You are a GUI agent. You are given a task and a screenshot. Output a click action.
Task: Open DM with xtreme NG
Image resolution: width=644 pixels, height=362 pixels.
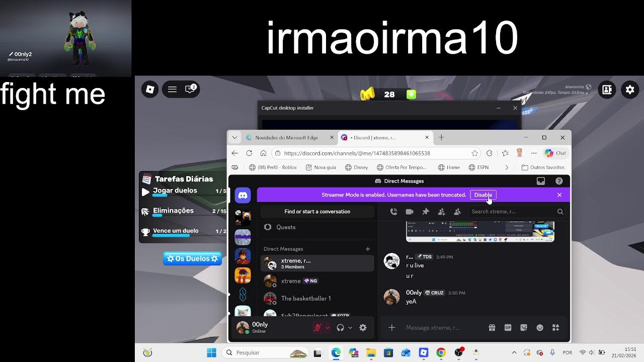[x=317, y=281]
